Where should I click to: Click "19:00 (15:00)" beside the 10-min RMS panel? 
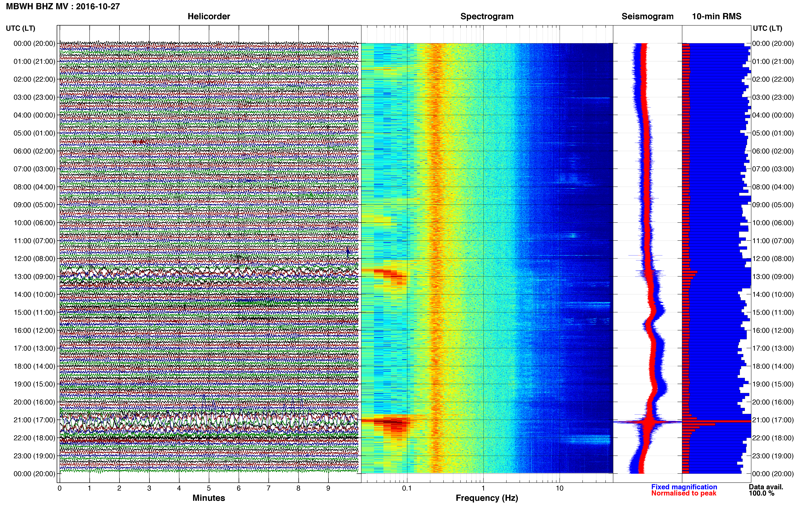[x=773, y=384]
